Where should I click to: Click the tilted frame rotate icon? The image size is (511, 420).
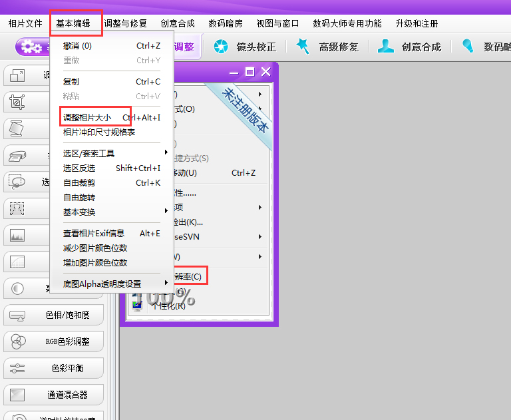point(16,128)
